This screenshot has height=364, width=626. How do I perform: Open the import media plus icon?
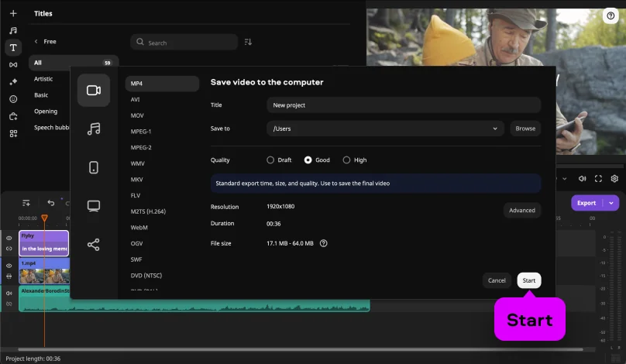[x=13, y=13]
